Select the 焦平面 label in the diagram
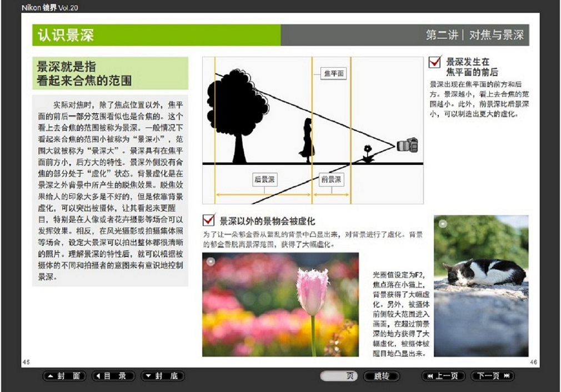Viewport: 561px width, 392px height. click(333, 73)
